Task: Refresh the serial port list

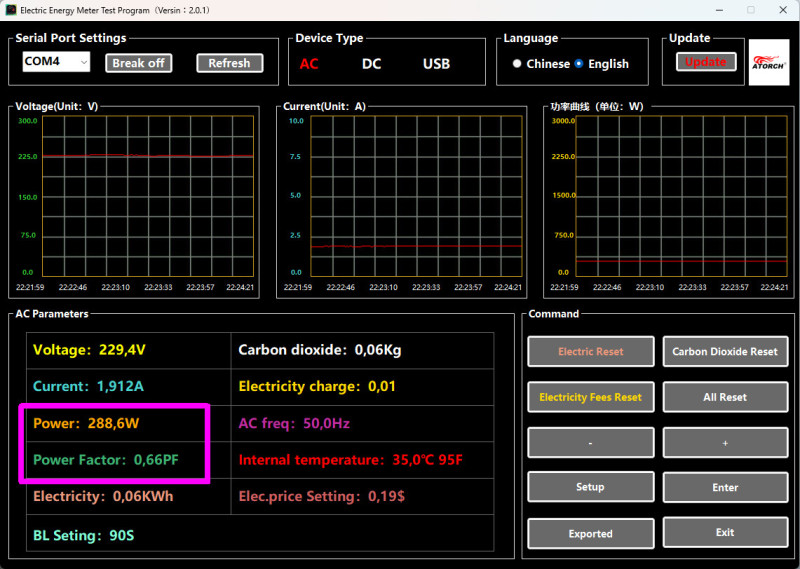Action: coord(229,63)
